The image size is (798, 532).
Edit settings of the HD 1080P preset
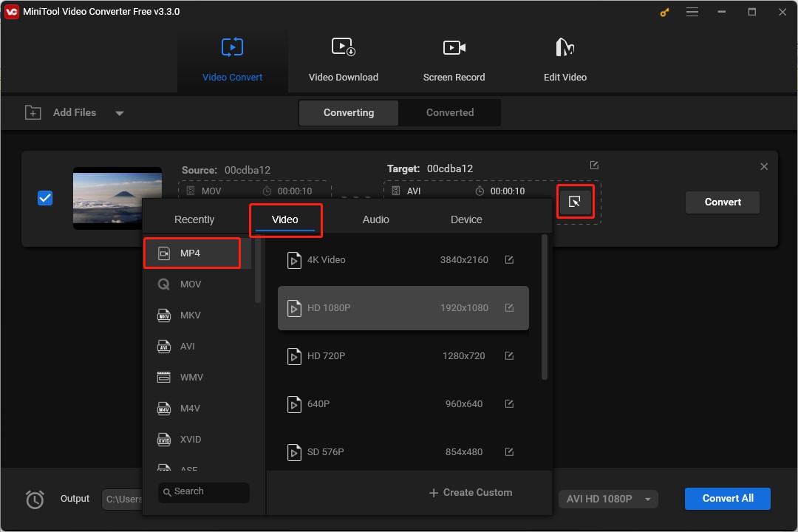(x=509, y=307)
